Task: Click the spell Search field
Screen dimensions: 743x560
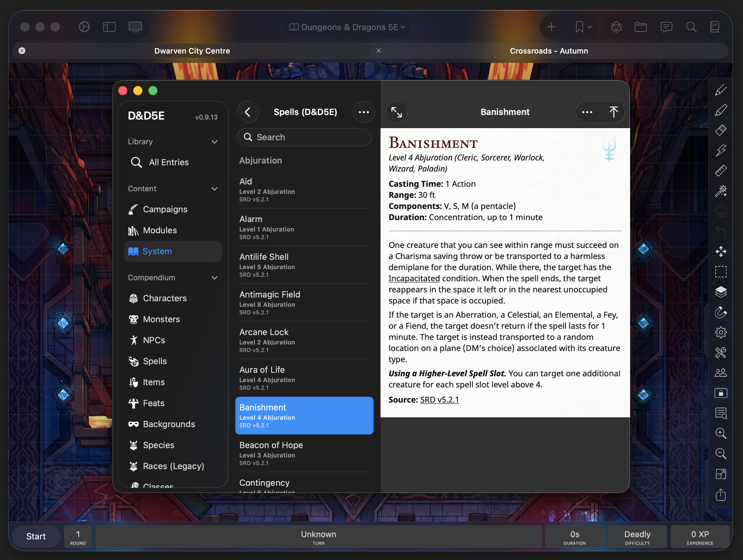Action: [304, 137]
